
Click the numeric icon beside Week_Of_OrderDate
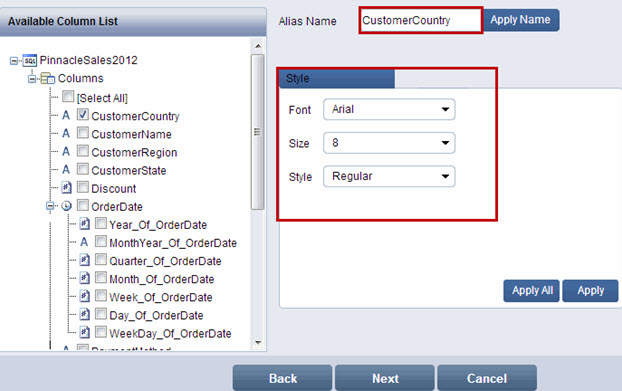(84, 296)
